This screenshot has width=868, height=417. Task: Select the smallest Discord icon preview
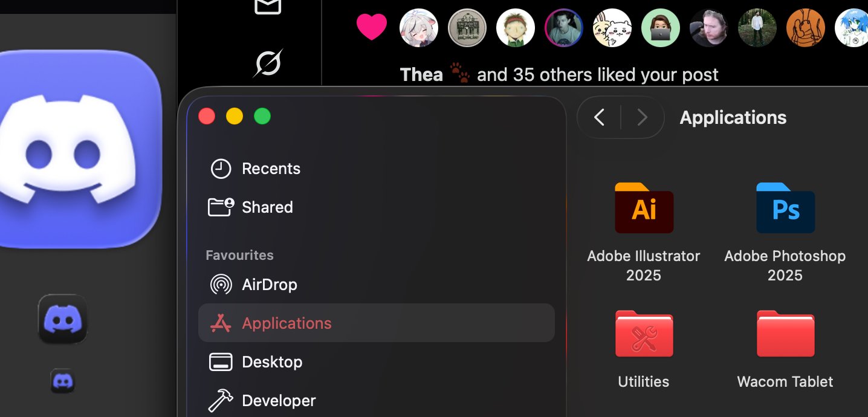click(x=63, y=381)
